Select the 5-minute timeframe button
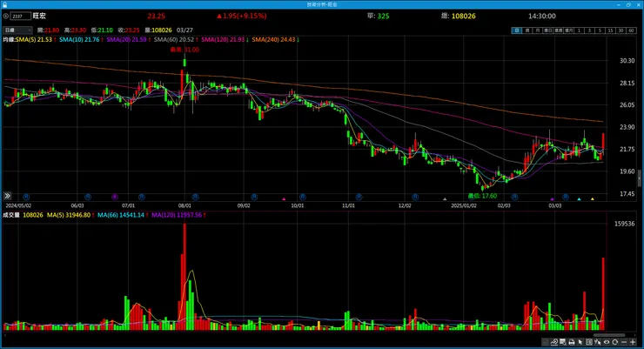 [600, 30]
